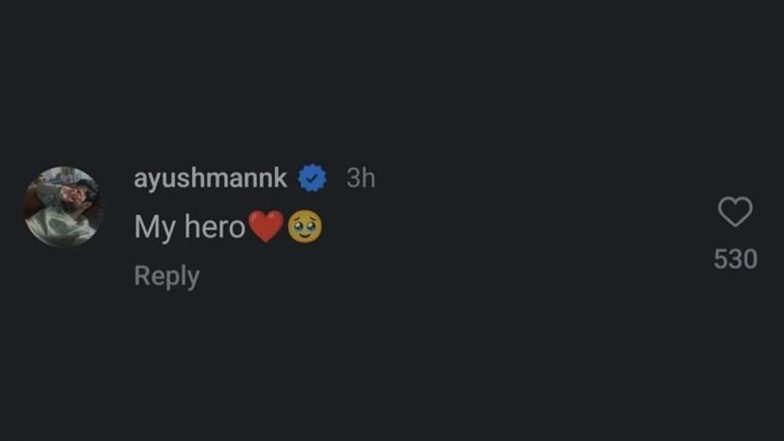This screenshot has height=441, width=784.
Task: Click the teary-eyed emoji in comment
Action: (x=304, y=228)
